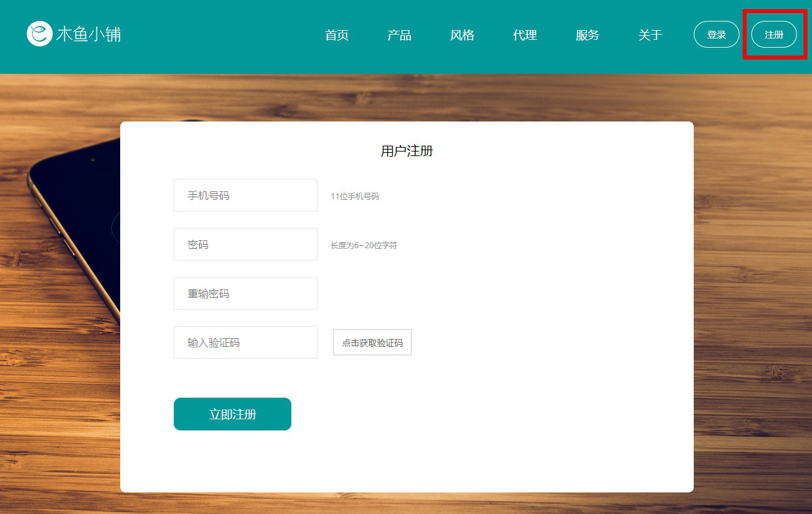The height and width of the screenshot is (514, 812).
Task: Open the 关于 navigation item
Action: coord(650,35)
